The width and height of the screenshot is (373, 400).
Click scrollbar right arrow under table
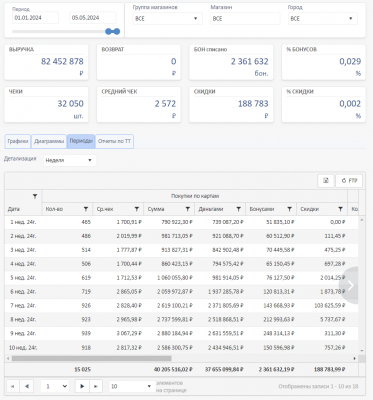[354, 359]
